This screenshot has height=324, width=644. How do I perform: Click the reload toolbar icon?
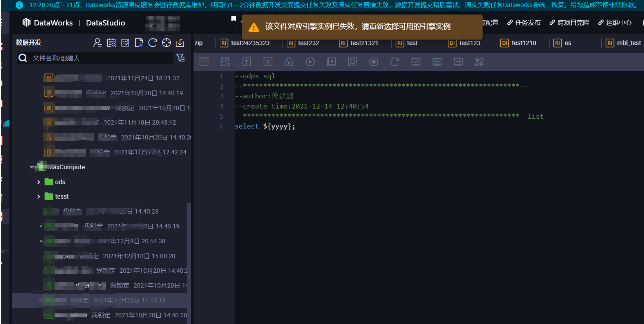point(395,62)
